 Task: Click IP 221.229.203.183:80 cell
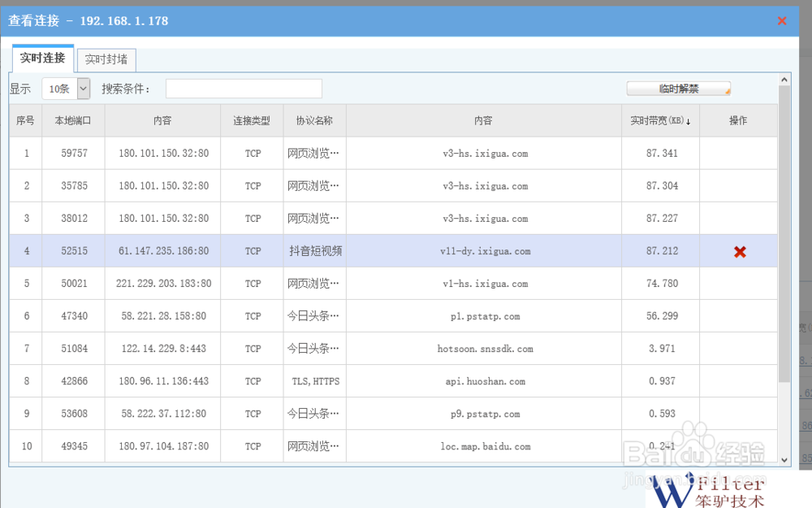point(162,284)
